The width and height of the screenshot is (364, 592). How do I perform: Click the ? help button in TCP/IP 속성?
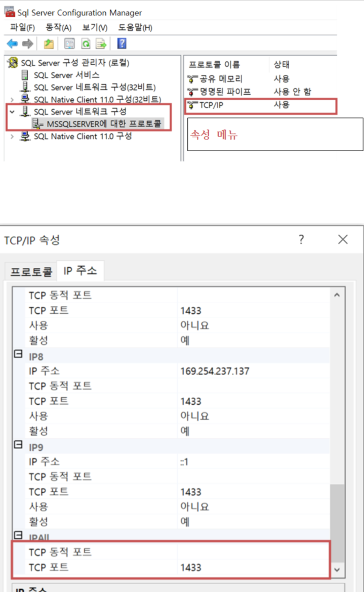[301, 240]
